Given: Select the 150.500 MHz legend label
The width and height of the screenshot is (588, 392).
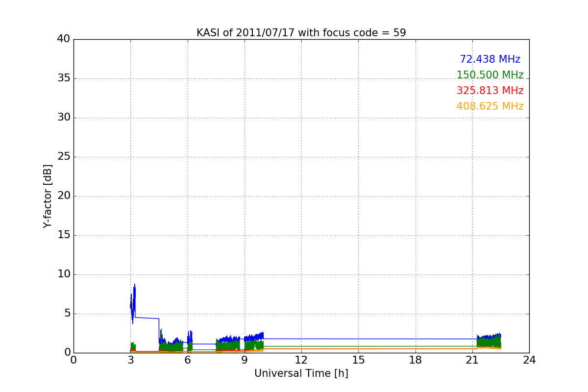Looking at the screenshot, I should coord(490,75).
